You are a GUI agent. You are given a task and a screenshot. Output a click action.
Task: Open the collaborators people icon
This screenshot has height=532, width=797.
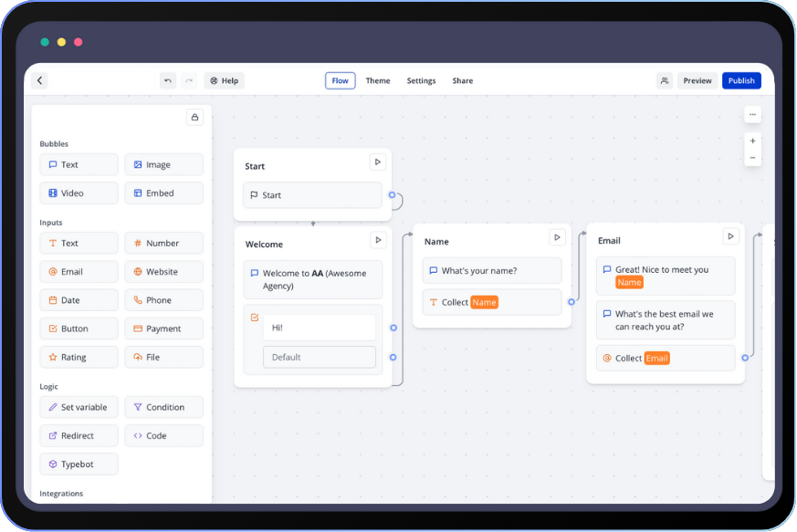(665, 80)
